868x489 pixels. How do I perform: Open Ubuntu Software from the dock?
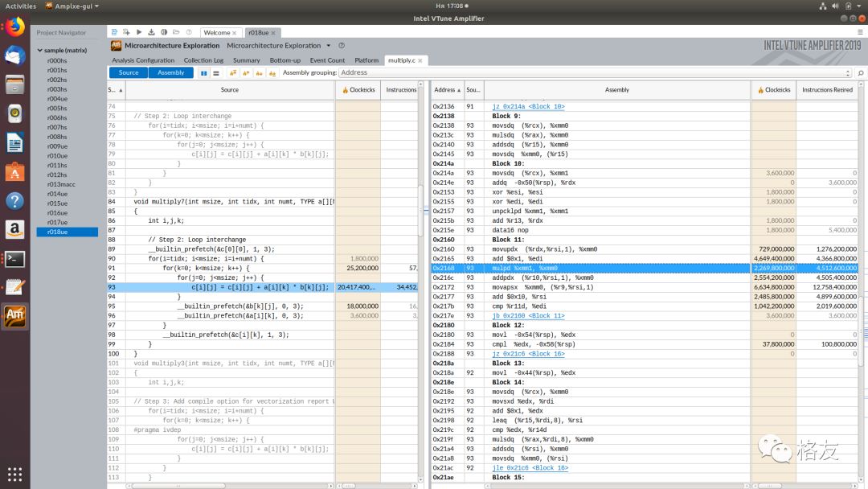click(15, 171)
